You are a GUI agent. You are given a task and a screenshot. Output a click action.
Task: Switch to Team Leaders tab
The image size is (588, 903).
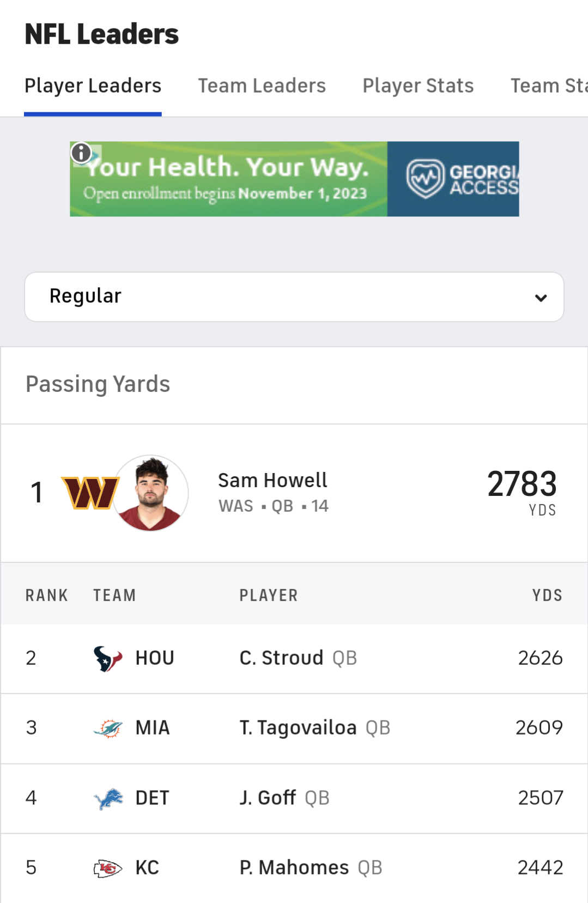pyautogui.click(x=262, y=86)
